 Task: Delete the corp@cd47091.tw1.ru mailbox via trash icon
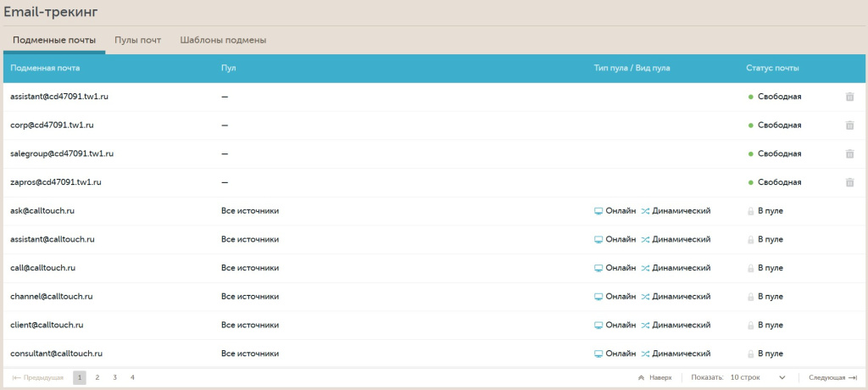[849, 125]
